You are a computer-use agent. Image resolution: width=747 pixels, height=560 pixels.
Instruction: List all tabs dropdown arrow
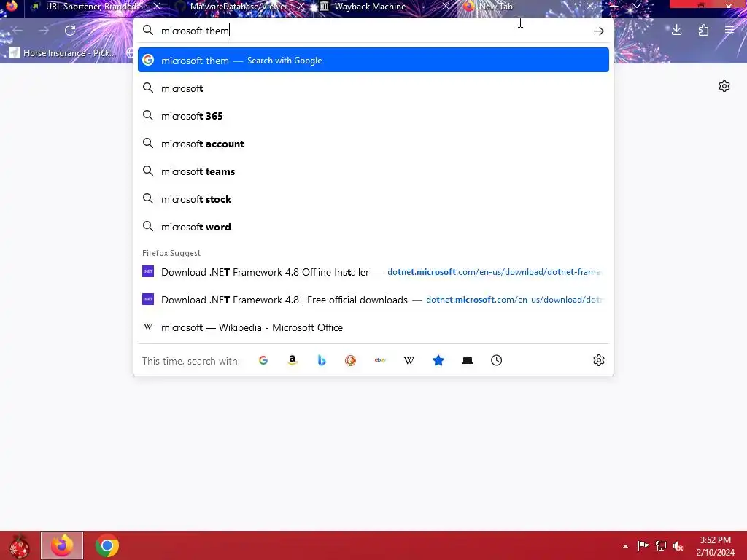[636, 7]
